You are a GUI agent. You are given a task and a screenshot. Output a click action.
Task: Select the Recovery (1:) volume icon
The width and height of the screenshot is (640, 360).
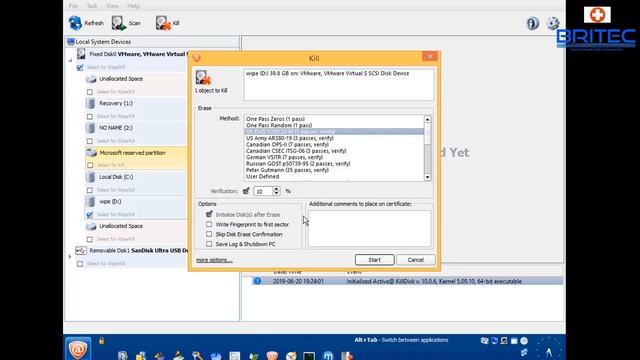[x=91, y=103]
